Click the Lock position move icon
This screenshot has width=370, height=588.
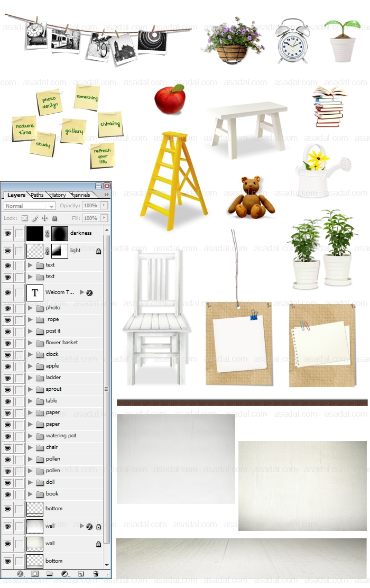44,218
